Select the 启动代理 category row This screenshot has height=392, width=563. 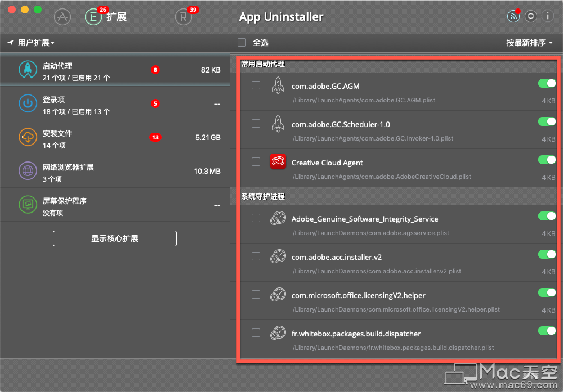[115, 70]
